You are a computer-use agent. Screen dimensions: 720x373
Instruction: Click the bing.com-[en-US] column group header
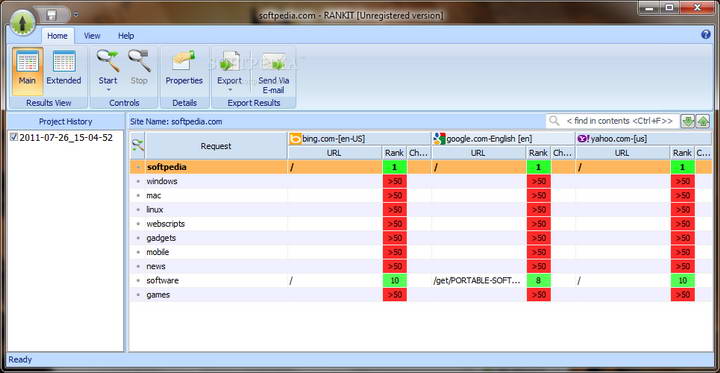coord(359,139)
